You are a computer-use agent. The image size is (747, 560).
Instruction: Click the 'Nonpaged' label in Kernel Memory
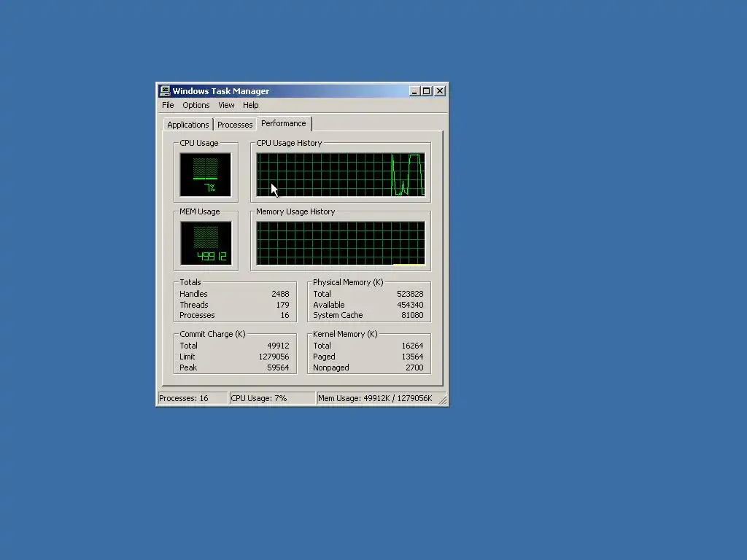click(x=331, y=367)
